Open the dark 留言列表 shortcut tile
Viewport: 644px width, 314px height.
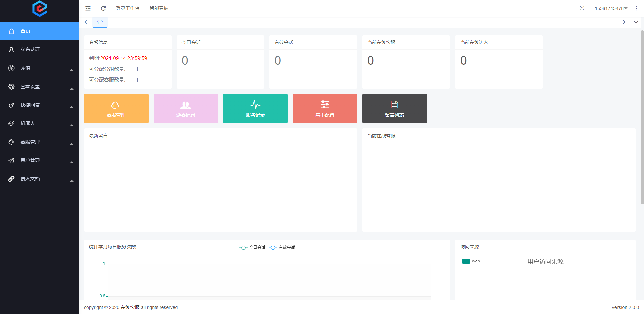pos(394,109)
